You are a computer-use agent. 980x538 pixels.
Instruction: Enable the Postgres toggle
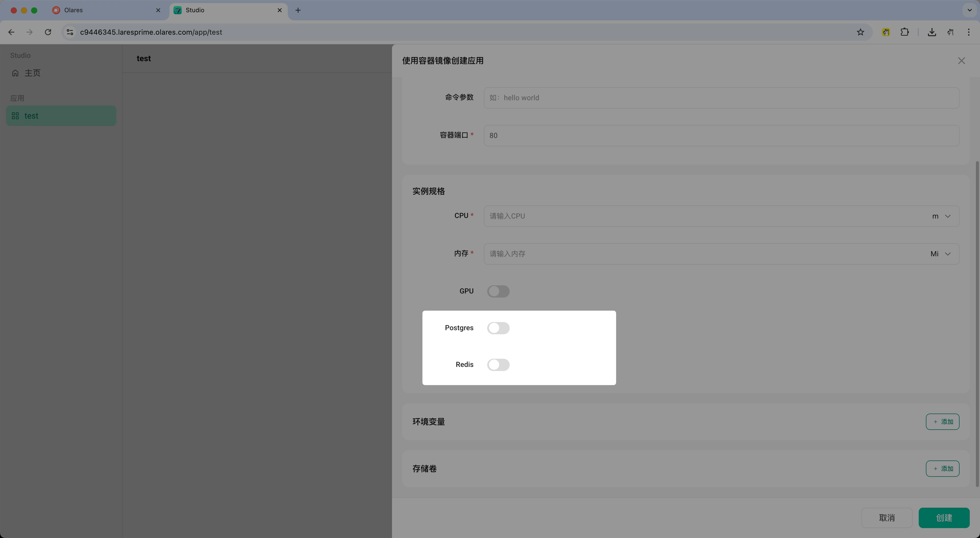coord(498,328)
